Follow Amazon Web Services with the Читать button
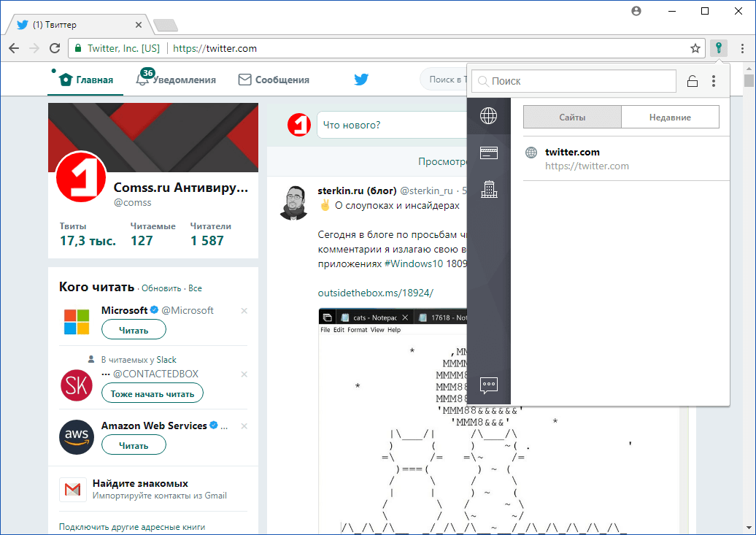The image size is (756, 535). [x=134, y=445]
